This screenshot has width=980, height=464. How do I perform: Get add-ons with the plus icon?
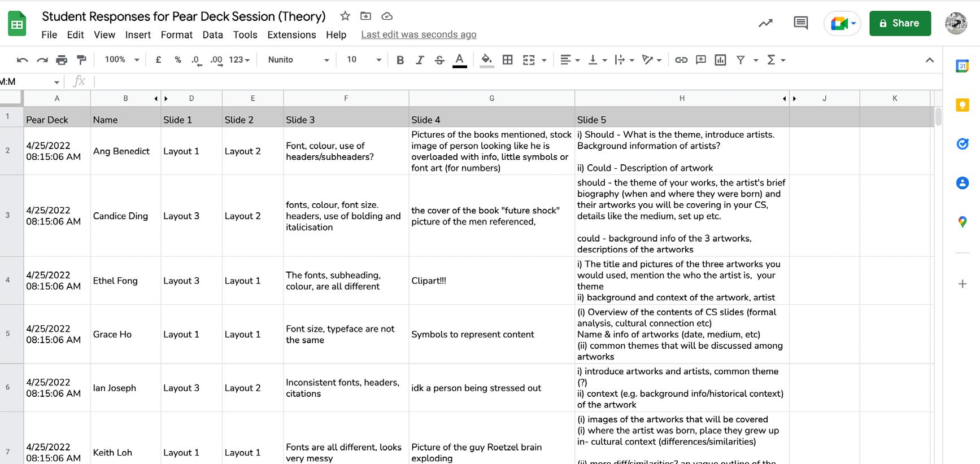[962, 284]
